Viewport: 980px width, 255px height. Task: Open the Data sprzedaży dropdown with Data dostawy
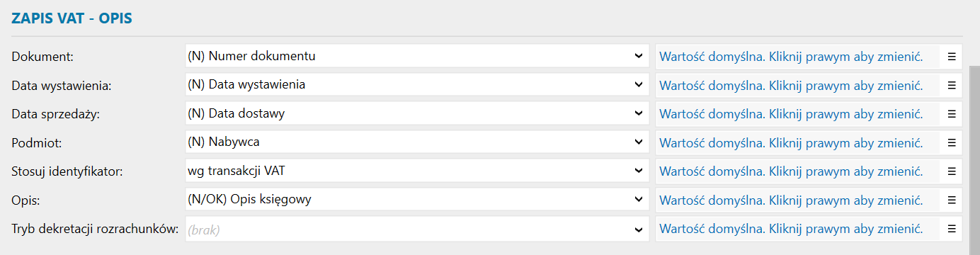point(416,113)
